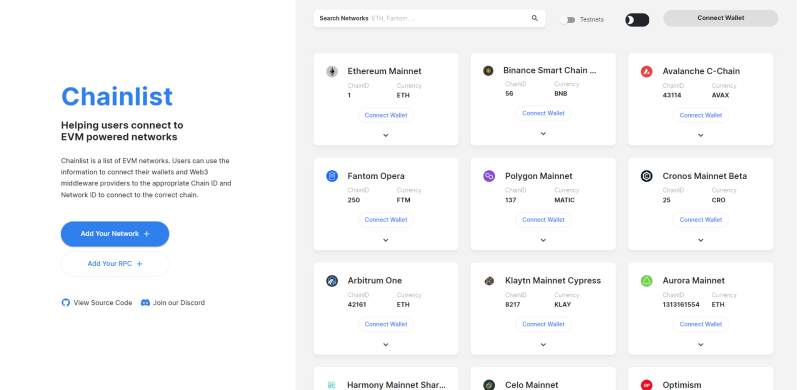Enable the Testnets toggle switch

pyautogui.click(x=567, y=20)
